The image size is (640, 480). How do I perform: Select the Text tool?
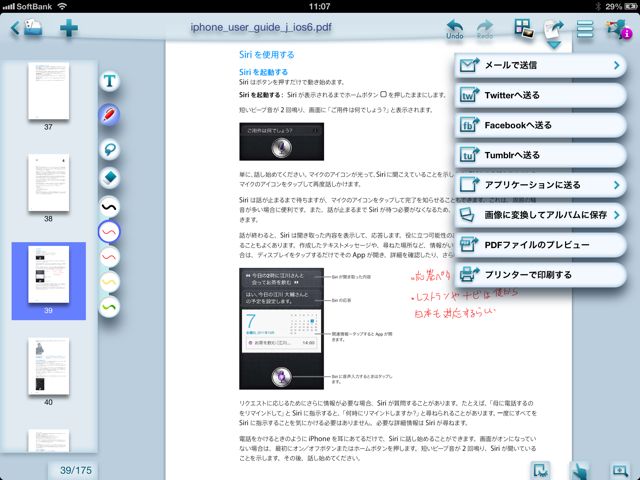(109, 81)
